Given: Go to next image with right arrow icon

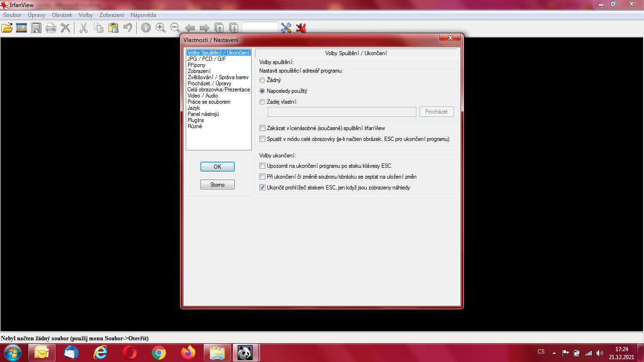Looking at the screenshot, I should [x=205, y=28].
